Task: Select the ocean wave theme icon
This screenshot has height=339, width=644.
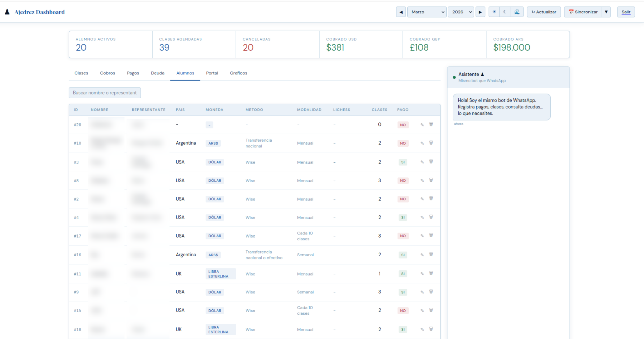Action: [517, 12]
